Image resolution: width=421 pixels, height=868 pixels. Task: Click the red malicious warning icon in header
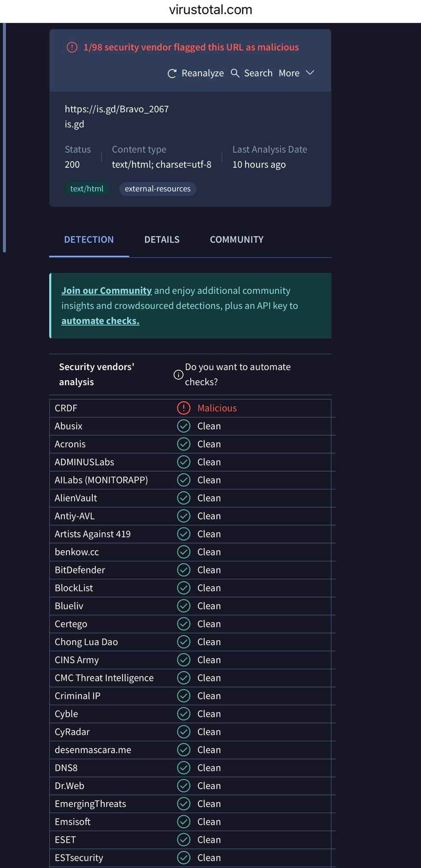click(x=72, y=47)
